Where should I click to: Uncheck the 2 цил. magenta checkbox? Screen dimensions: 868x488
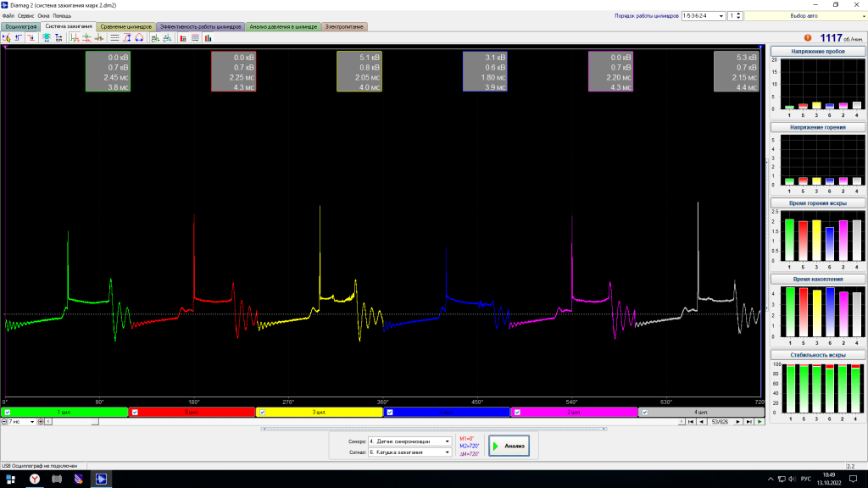tap(517, 413)
